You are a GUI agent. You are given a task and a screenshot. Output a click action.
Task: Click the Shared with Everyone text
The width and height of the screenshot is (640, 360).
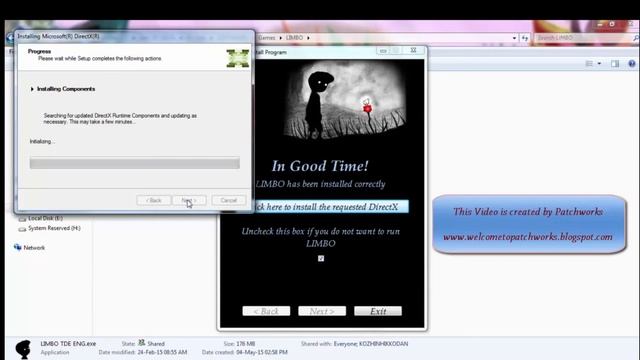point(354,344)
